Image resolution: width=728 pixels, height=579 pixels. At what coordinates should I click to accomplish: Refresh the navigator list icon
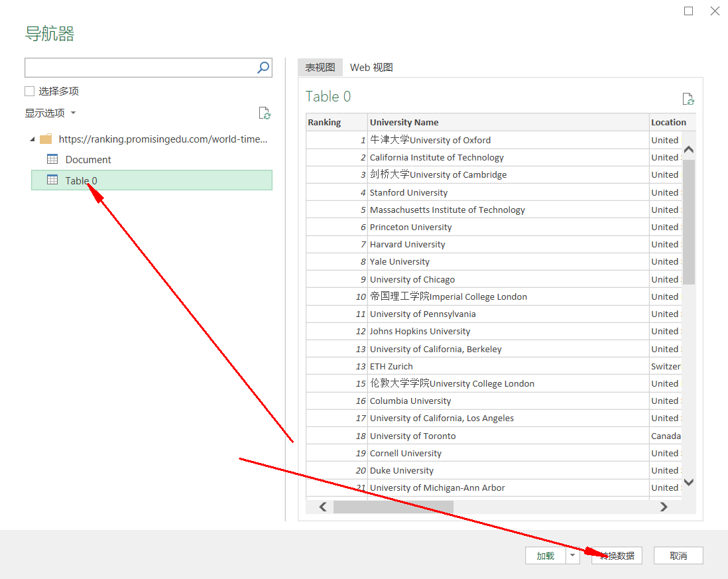point(264,113)
